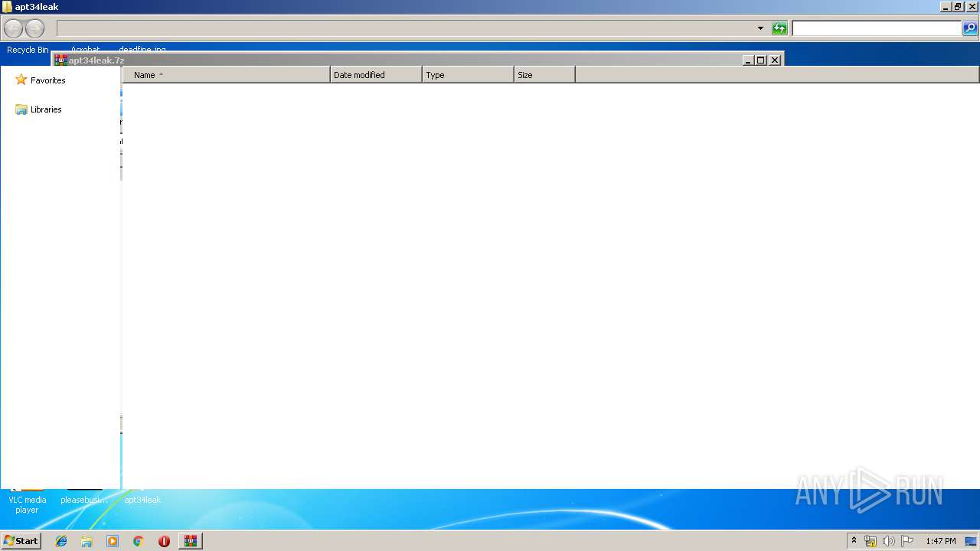Screen dimensions: 980x551
Task: Launch Google Chrome from taskbar
Action: [x=138, y=541]
